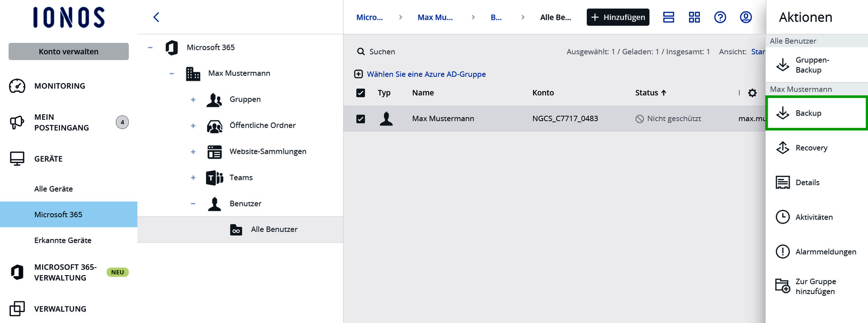Click Wählen Sie eine Azure AD-Gruppe link
868x323 pixels.
point(426,74)
